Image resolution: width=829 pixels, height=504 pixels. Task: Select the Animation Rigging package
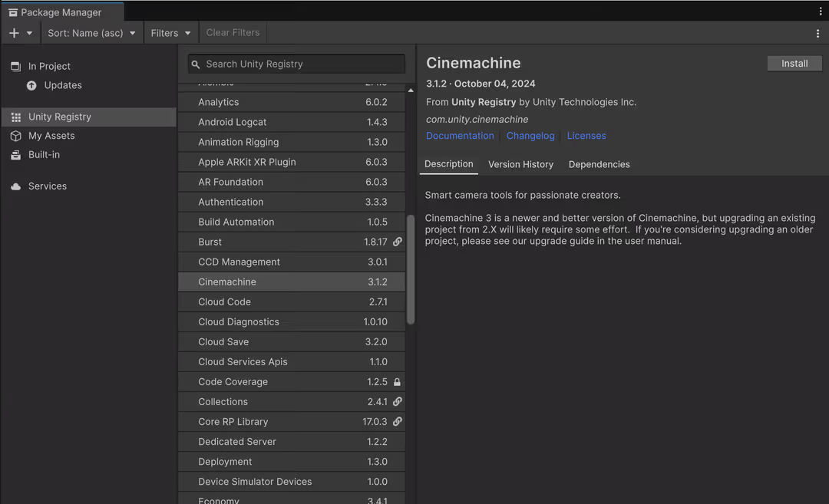[x=292, y=142]
